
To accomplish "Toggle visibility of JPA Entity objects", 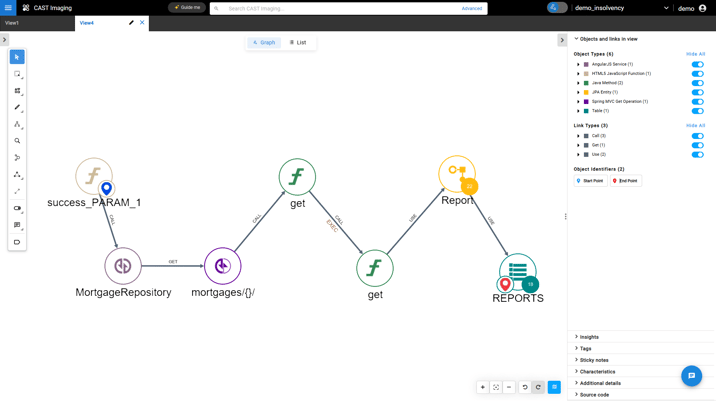I will pos(697,92).
